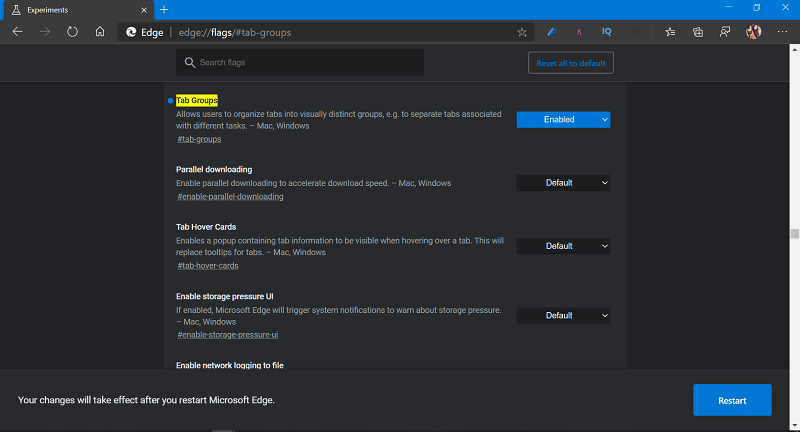Open Tab Hover Cards Default dropdown
The height and width of the screenshot is (432, 800).
pos(563,246)
